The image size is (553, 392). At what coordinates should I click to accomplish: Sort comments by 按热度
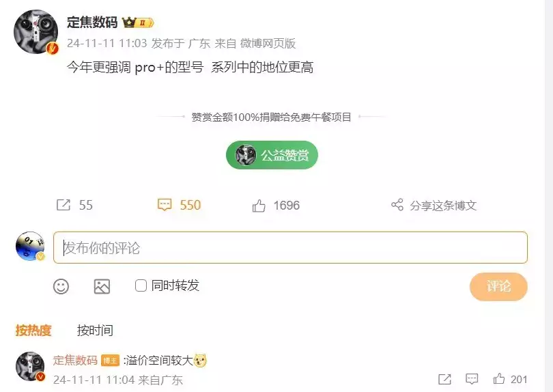(33, 331)
